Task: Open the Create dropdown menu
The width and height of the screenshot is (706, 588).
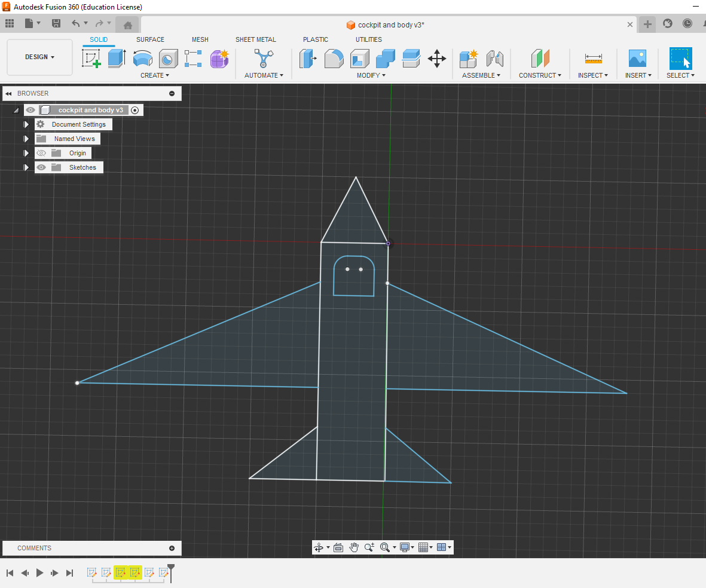Action: click(155, 75)
